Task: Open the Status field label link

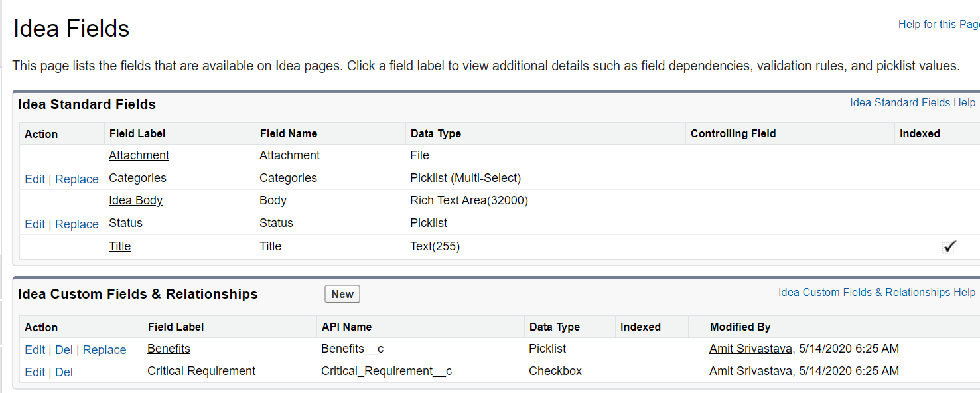Action: pos(125,223)
